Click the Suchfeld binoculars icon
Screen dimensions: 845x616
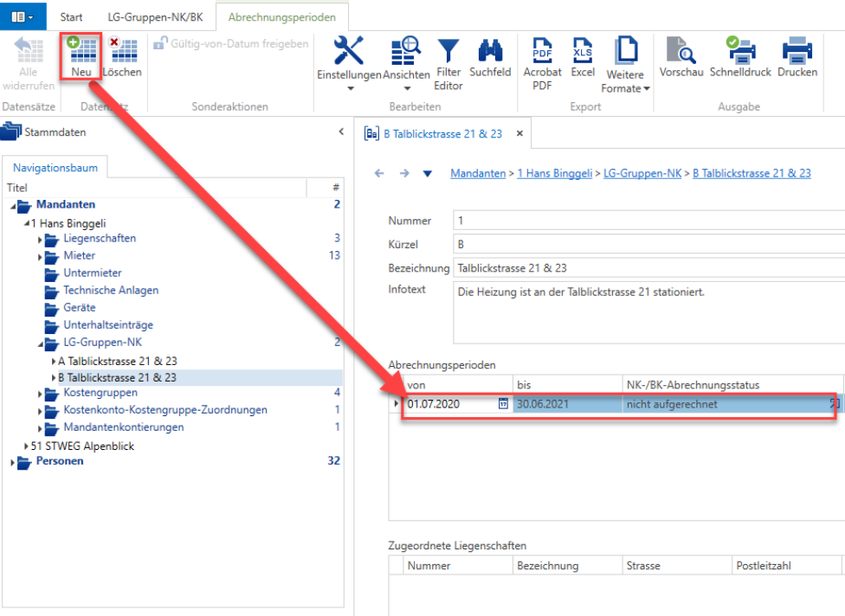(490, 51)
